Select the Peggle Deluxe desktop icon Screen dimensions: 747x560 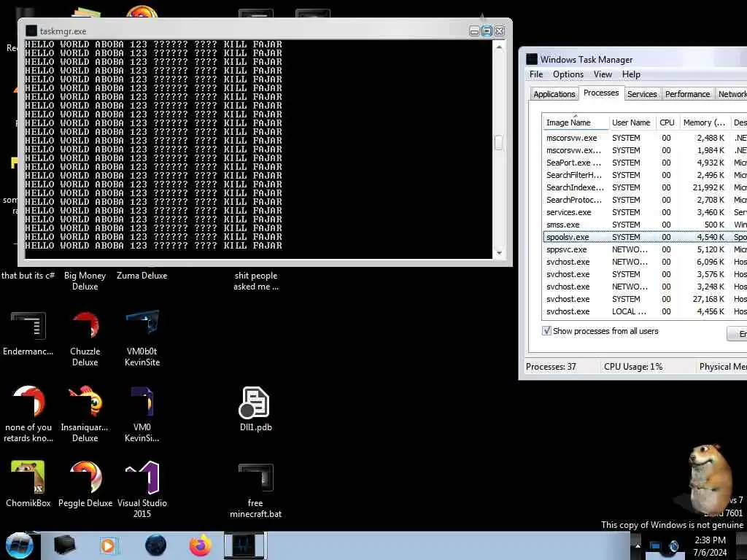click(85, 484)
